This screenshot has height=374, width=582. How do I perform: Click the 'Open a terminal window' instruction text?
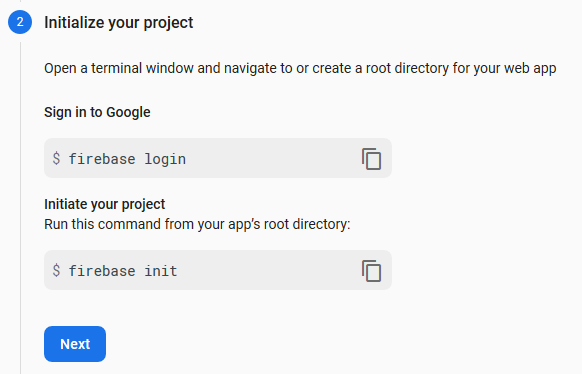point(300,68)
